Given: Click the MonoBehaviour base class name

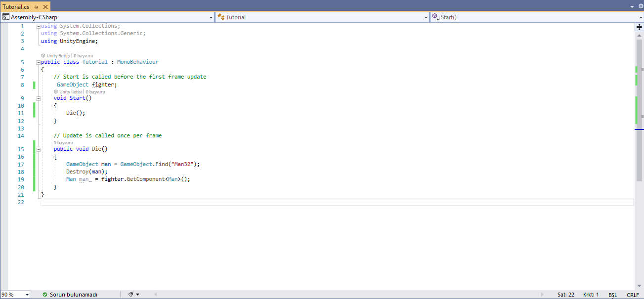Looking at the screenshot, I should click(x=137, y=62).
